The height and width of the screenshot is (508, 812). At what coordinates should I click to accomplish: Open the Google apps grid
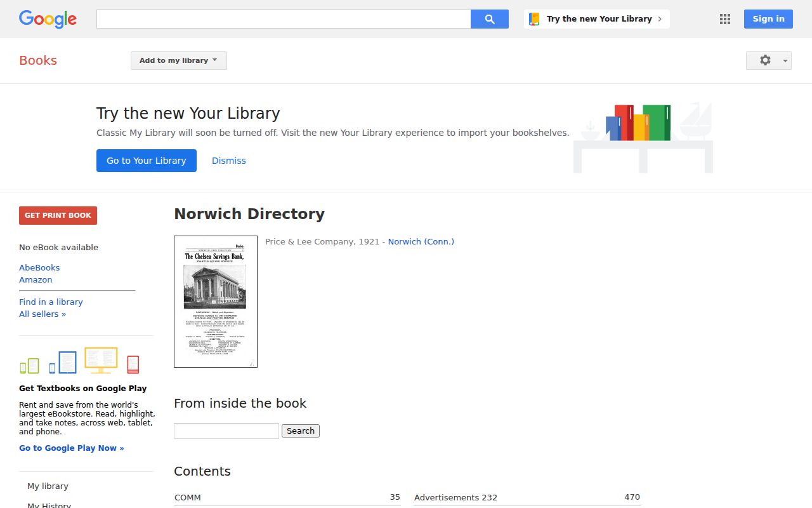click(x=725, y=19)
